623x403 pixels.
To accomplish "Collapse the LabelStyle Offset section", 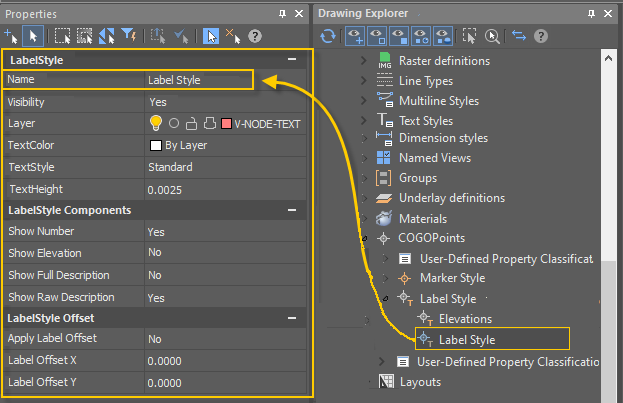I will (x=292, y=318).
